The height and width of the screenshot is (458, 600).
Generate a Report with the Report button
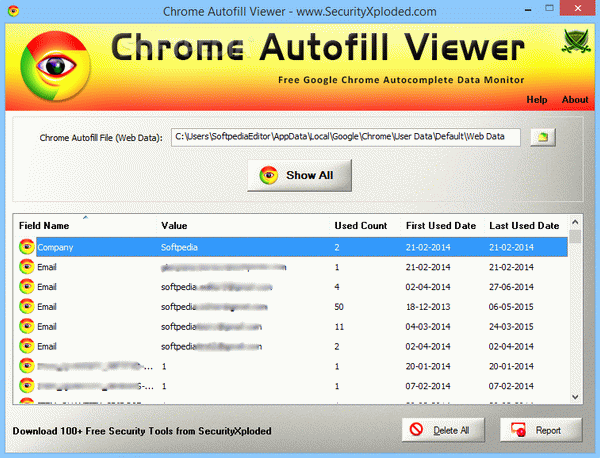541,430
